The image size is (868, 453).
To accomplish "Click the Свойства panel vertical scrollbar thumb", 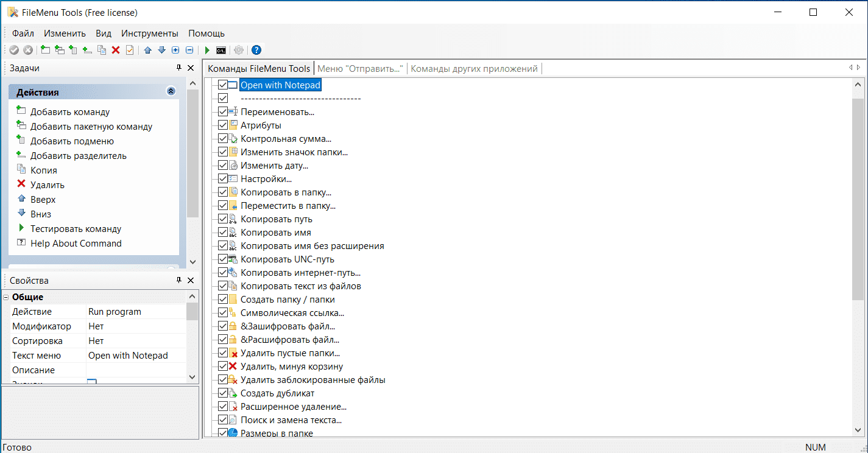I will point(192,311).
